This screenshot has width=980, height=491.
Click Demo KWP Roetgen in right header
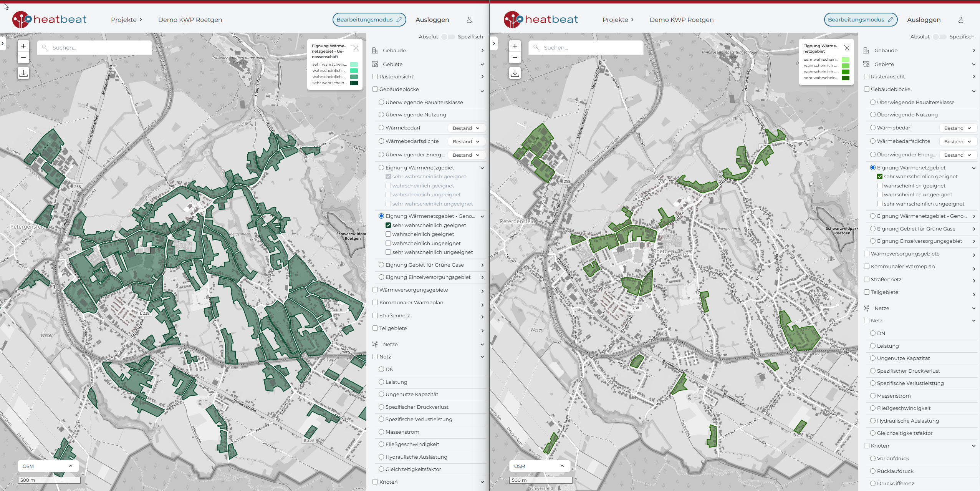681,20
